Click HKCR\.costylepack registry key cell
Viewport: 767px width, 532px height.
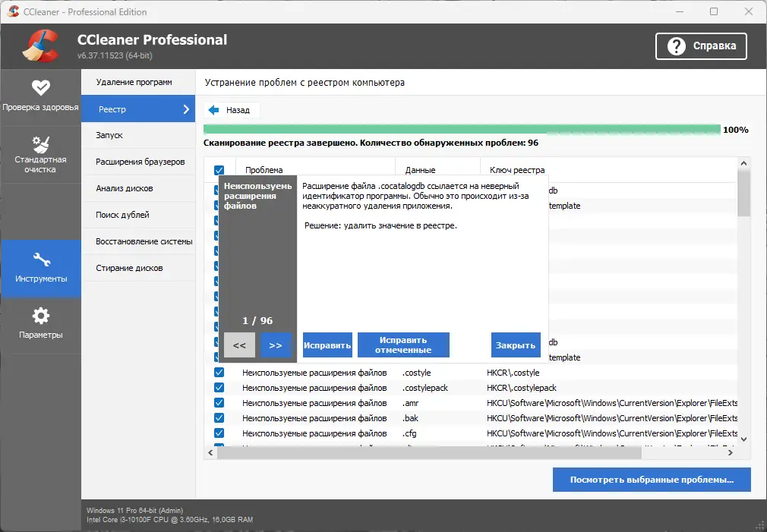[522, 388]
